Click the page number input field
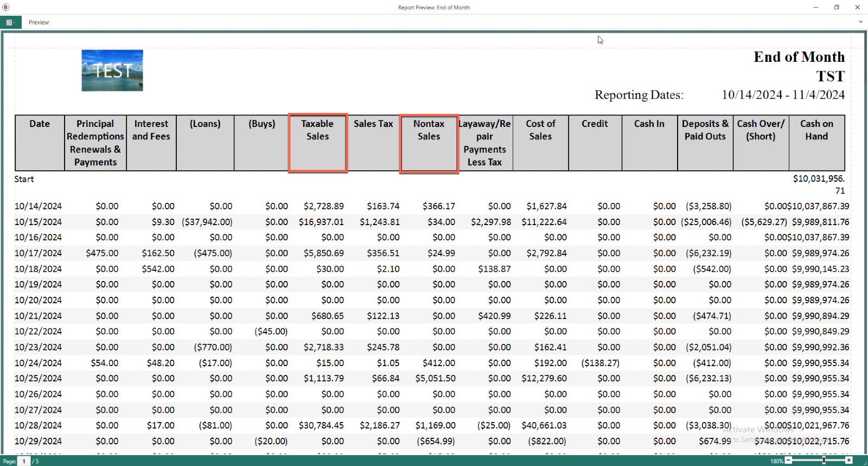 point(24,461)
